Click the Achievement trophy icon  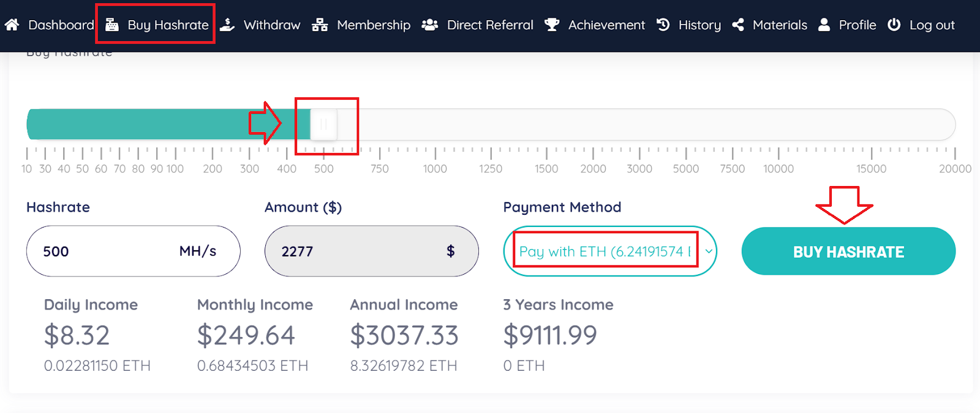pyautogui.click(x=552, y=25)
